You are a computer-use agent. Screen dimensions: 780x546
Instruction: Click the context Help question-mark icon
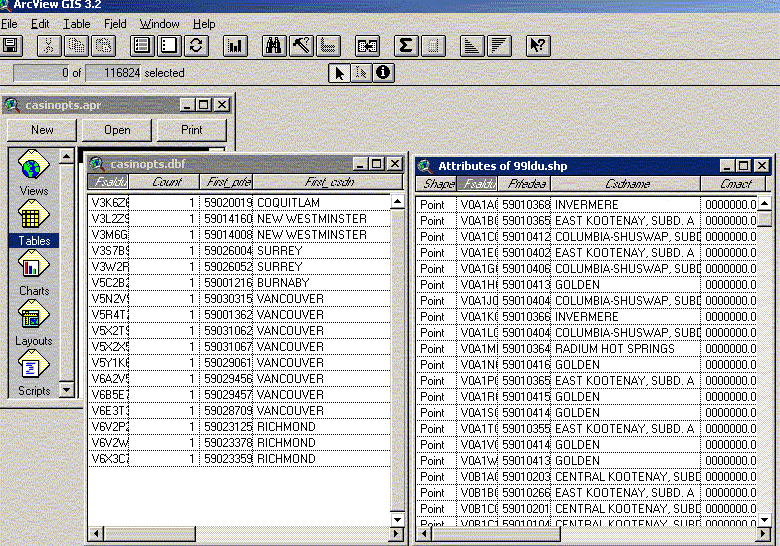coord(538,45)
